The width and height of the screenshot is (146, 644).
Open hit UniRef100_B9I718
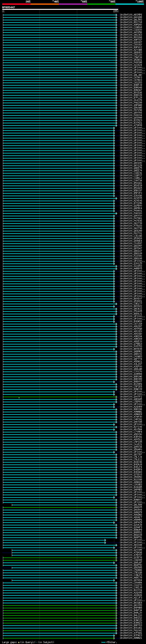(131, 22)
